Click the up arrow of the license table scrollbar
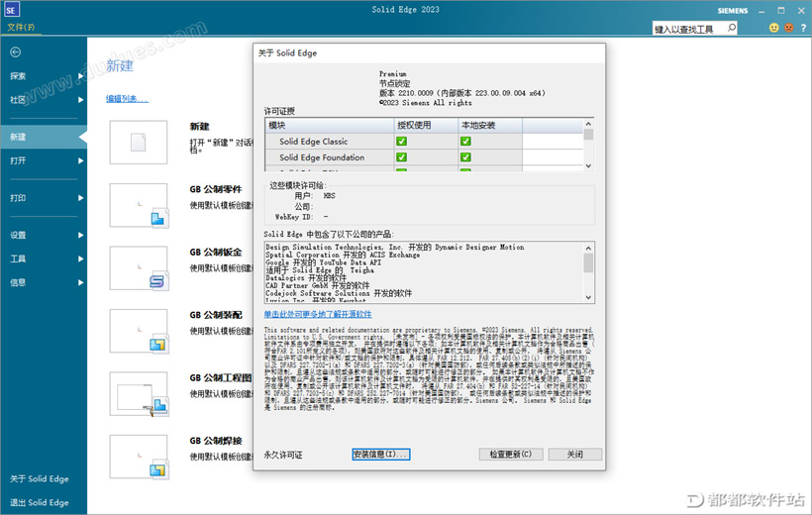812x515 pixels. (588, 124)
